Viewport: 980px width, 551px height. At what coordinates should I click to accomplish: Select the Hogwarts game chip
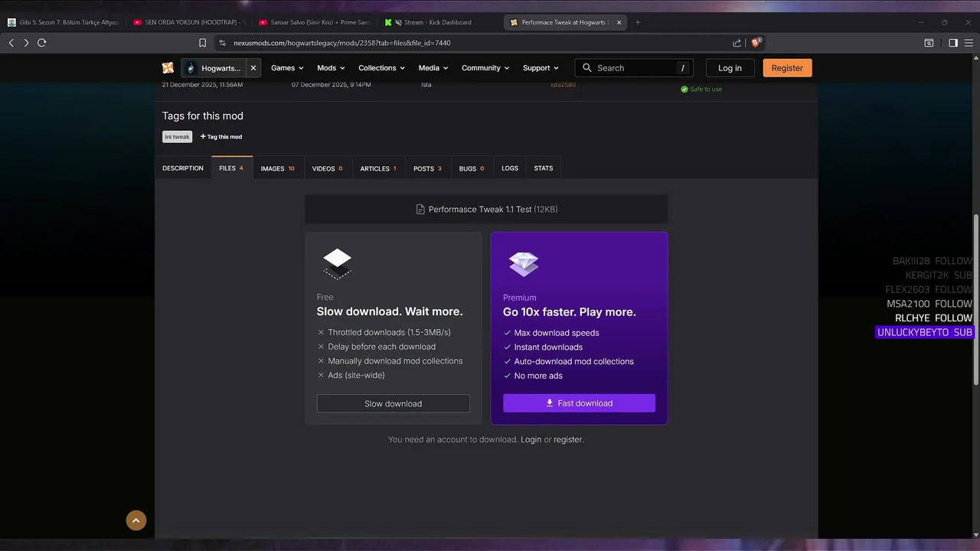click(x=214, y=68)
